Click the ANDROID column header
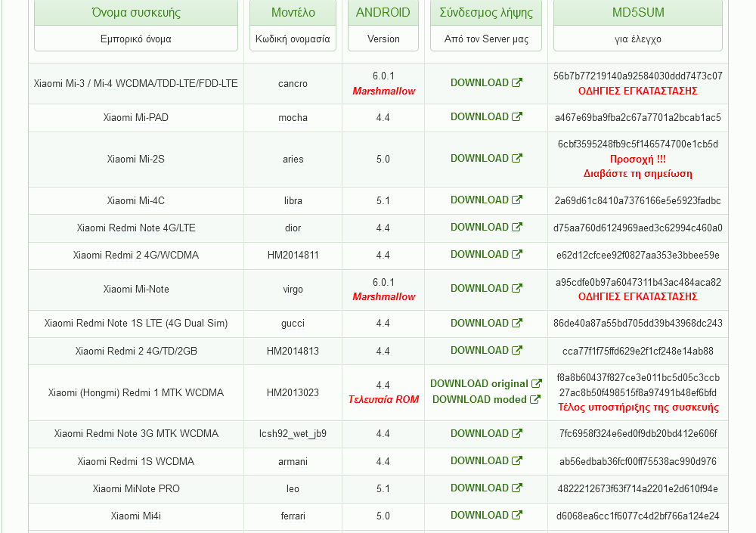This screenshot has height=533, width=756. click(x=383, y=13)
